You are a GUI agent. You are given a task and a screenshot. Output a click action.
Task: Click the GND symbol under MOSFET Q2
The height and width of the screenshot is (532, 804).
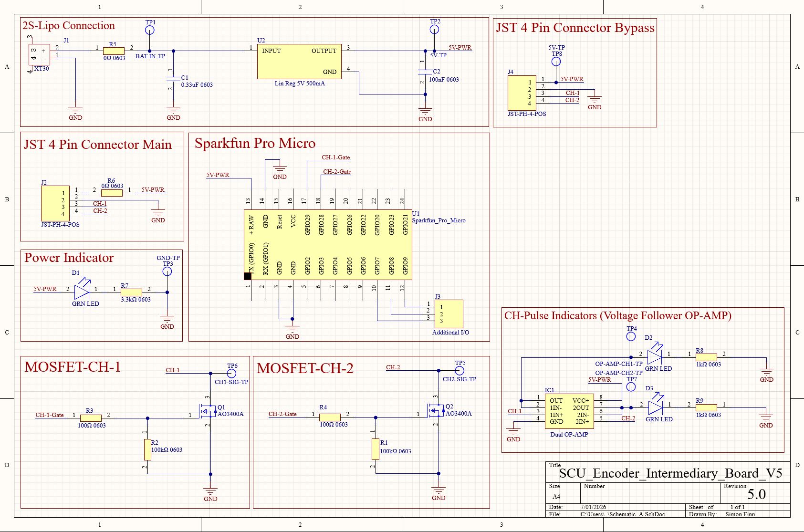coord(439,494)
